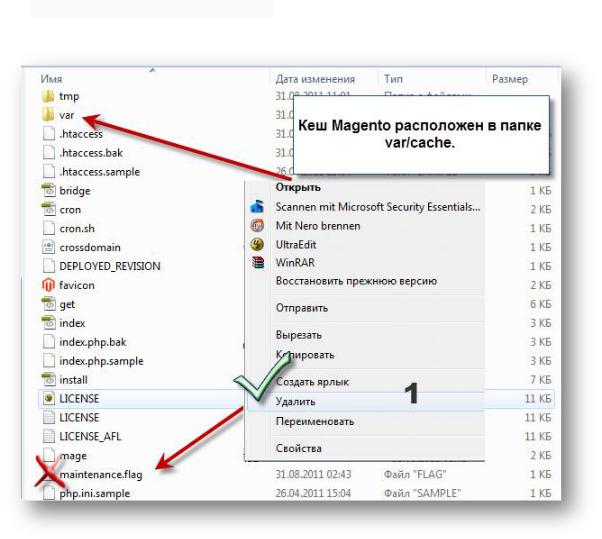This screenshot has height=539, width=602.
Task: Click the LICENSE_AFL file icon
Action: click(x=49, y=436)
